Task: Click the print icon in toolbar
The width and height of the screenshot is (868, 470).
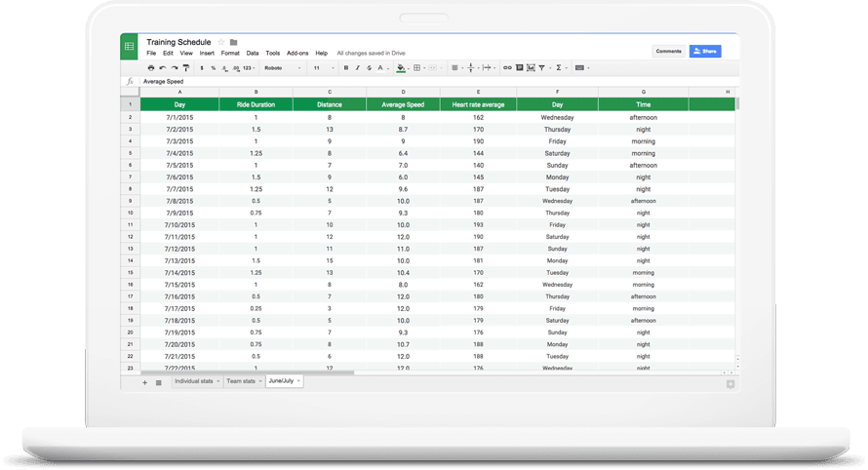Action: [x=150, y=68]
